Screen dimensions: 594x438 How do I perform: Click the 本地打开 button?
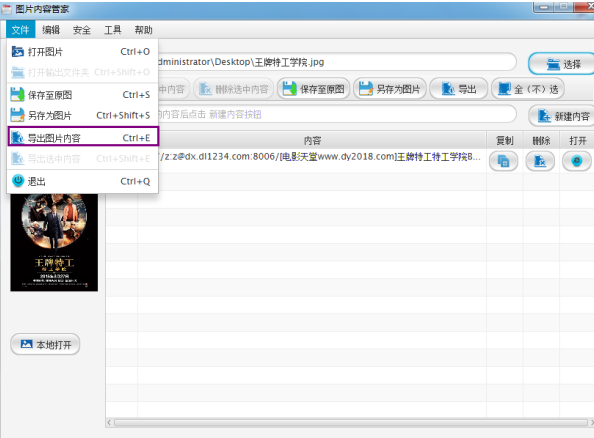click(x=45, y=344)
